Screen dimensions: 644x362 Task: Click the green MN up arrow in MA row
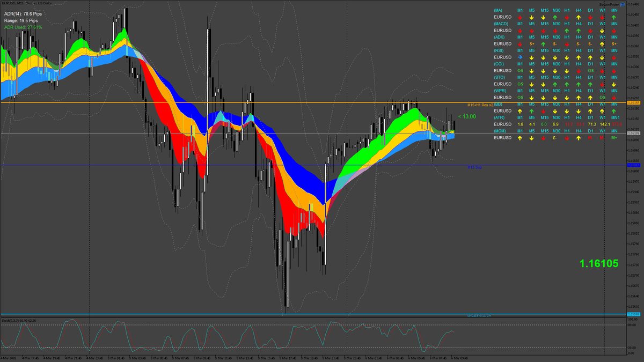614,17
